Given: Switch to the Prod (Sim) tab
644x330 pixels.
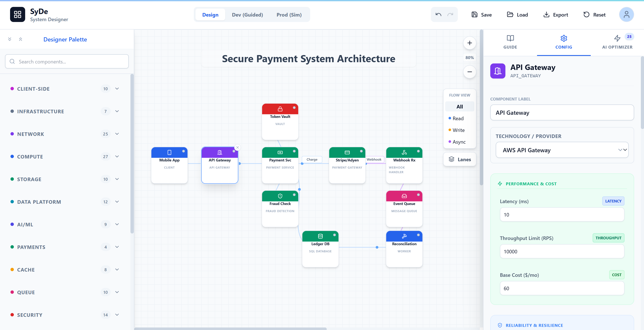Looking at the screenshot, I should [x=289, y=14].
